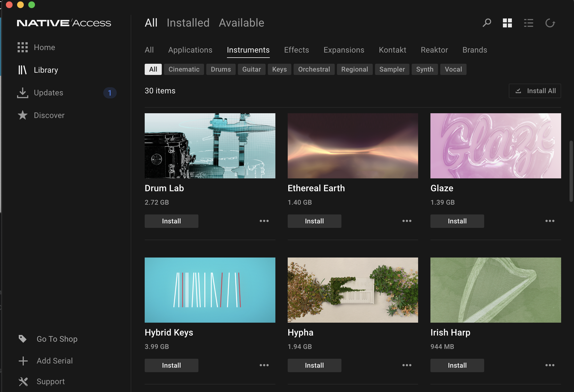
Task: Show only Installed products tab
Action: click(188, 23)
